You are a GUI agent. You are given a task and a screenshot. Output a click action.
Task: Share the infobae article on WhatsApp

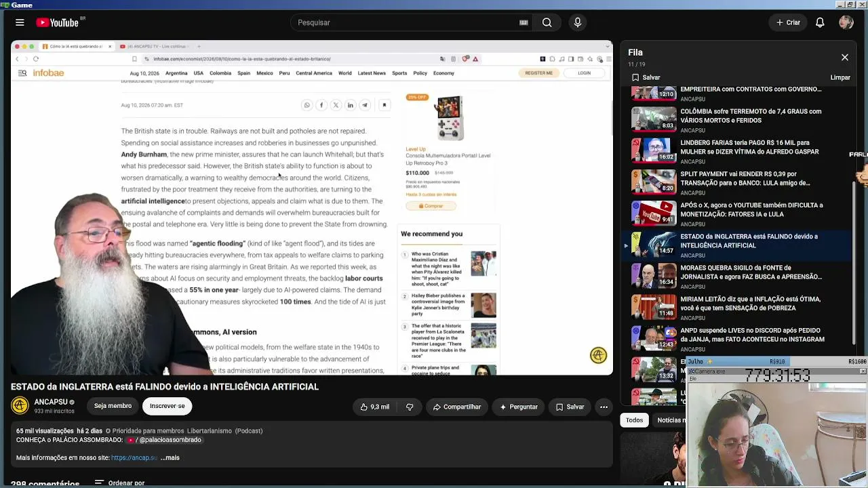(x=307, y=105)
